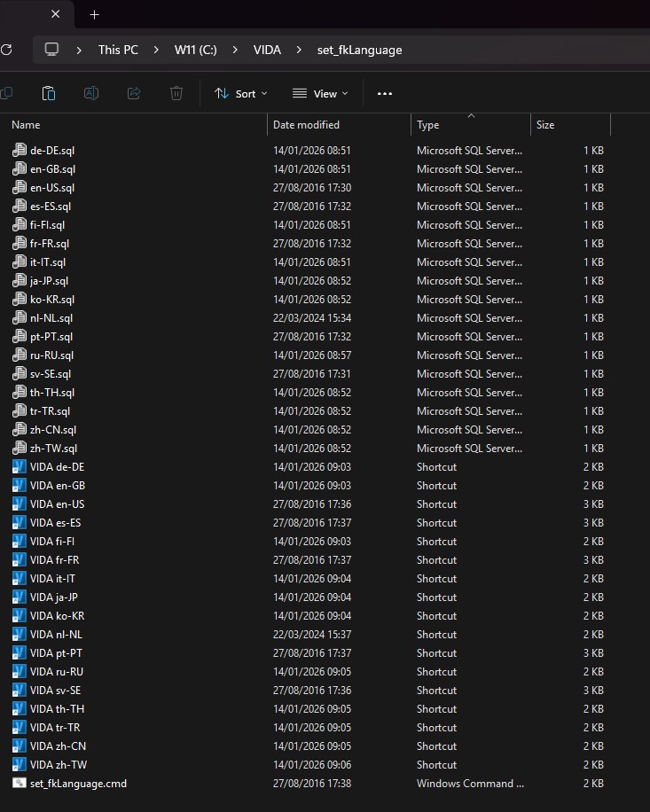Click the Delete trash icon
Viewport: 650px width, 812px height.
pos(176,93)
